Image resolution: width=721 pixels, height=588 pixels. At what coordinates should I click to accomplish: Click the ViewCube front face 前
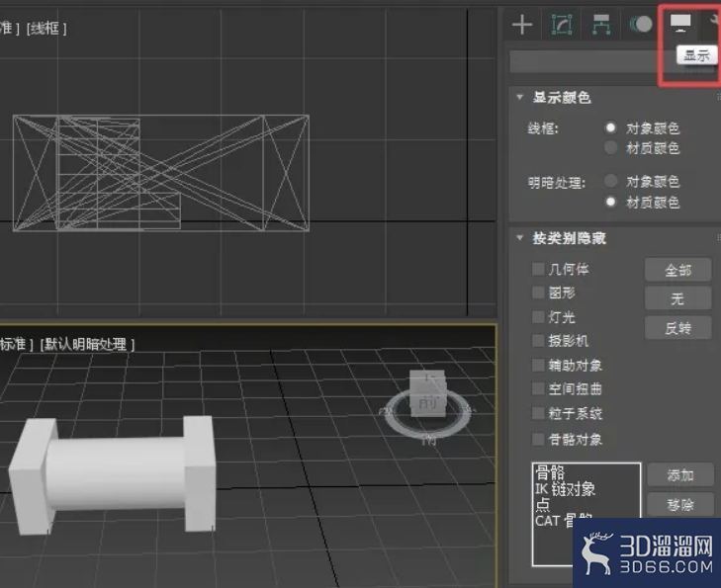pos(427,403)
